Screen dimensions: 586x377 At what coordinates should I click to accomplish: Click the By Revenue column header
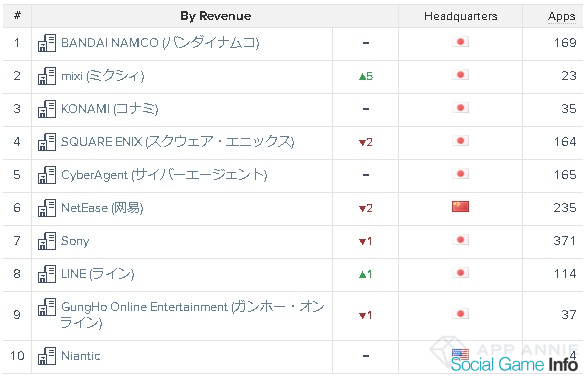click(x=215, y=16)
